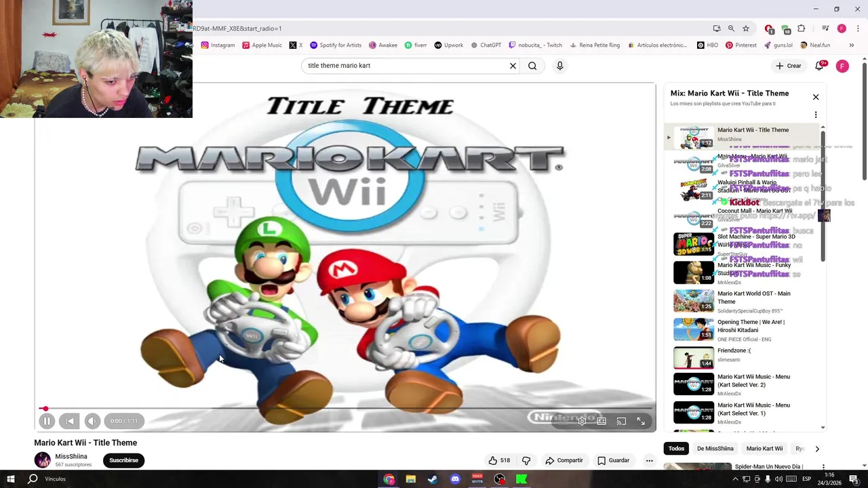Open Spotify for Artists bookmark
The width and height of the screenshot is (868, 488).
point(336,45)
